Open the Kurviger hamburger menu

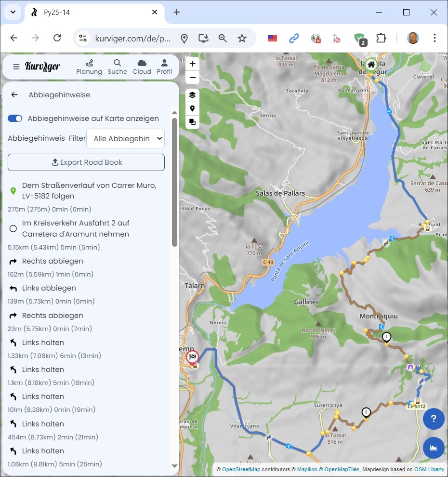[16, 66]
